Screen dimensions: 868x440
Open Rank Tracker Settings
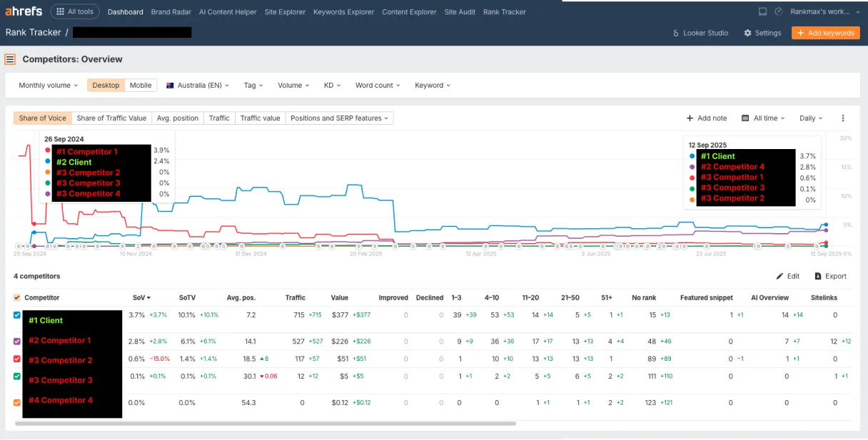point(762,33)
